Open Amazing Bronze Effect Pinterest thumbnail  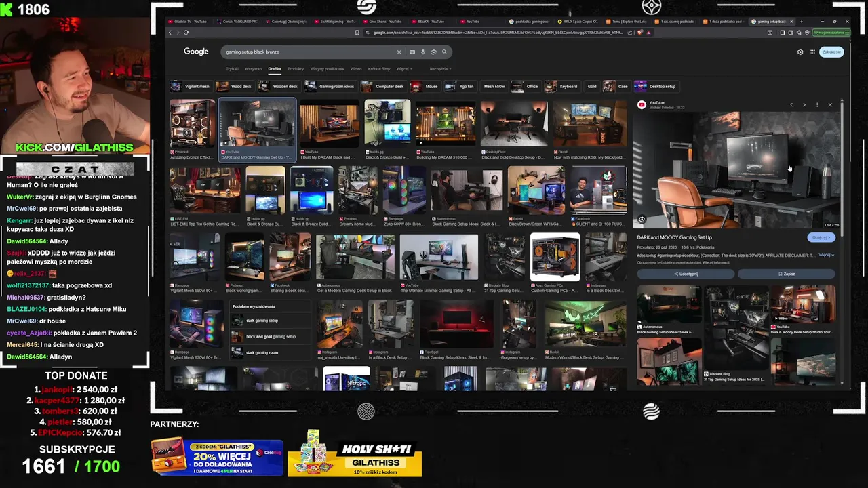[193, 123]
